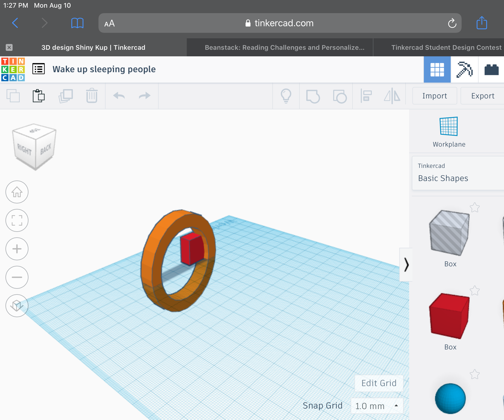This screenshot has width=504, height=420.
Task: Open the design list menu icon
Action: pos(39,69)
